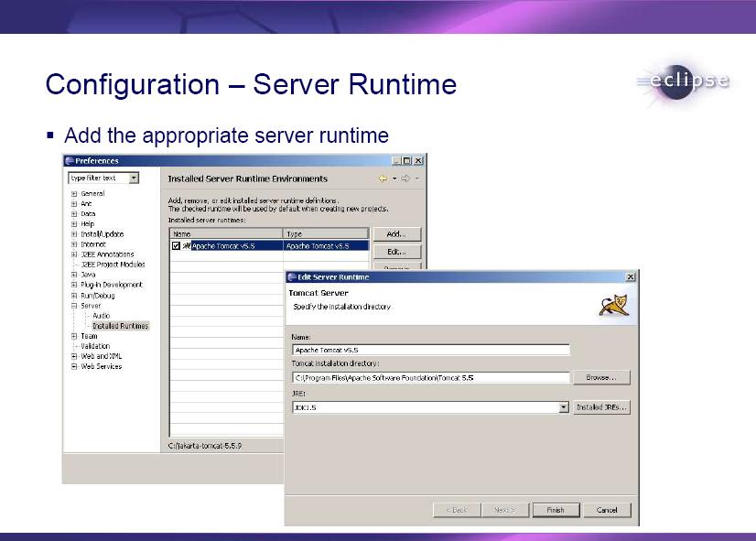Image resolution: width=756 pixels, height=541 pixels.
Task: Click the Cancel button
Action: click(x=607, y=510)
